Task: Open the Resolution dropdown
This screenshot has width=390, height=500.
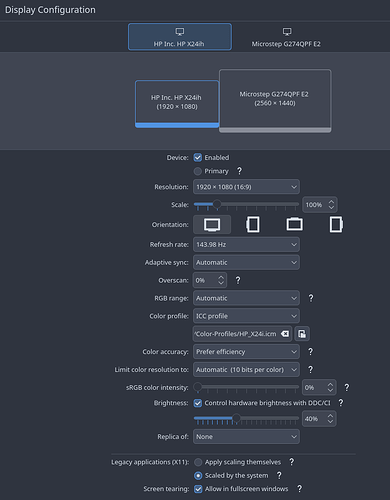Action: coord(246,187)
